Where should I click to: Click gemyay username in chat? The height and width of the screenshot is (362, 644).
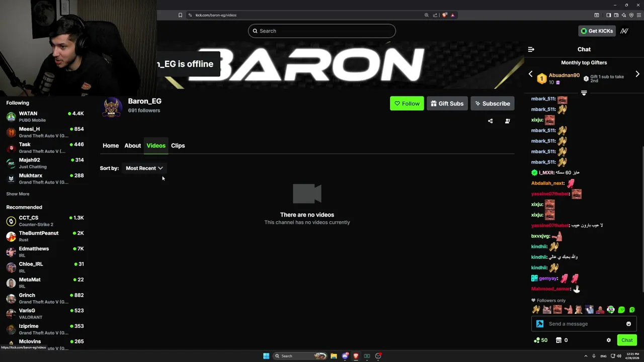[548, 278]
